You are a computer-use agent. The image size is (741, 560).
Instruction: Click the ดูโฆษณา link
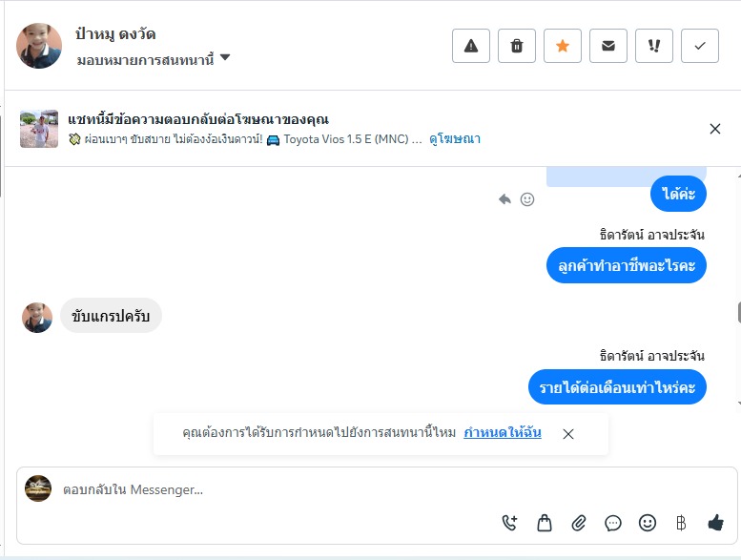(x=455, y=139)
